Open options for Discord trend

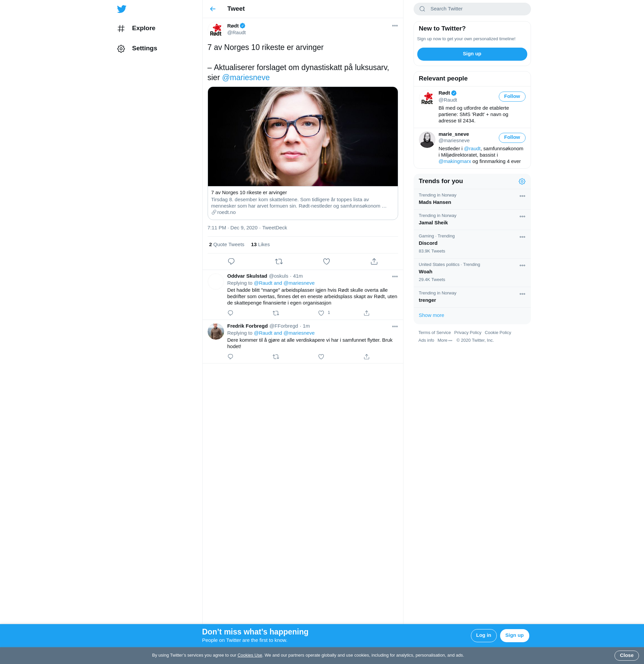(522, 237)
